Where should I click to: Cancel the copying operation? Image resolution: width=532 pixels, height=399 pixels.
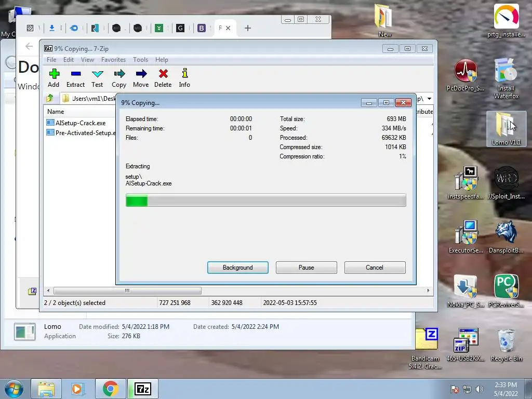pyautogui.click(x=375, y=268)
